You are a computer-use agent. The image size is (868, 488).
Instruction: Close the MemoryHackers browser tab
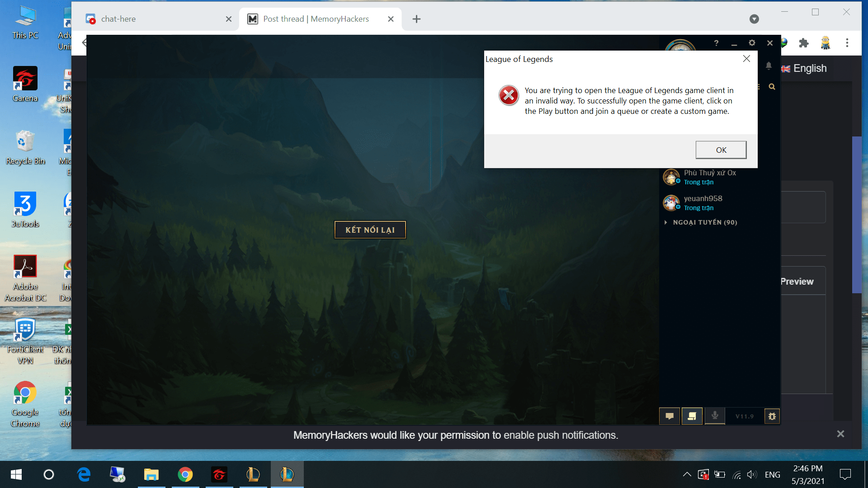coord(391,19)
